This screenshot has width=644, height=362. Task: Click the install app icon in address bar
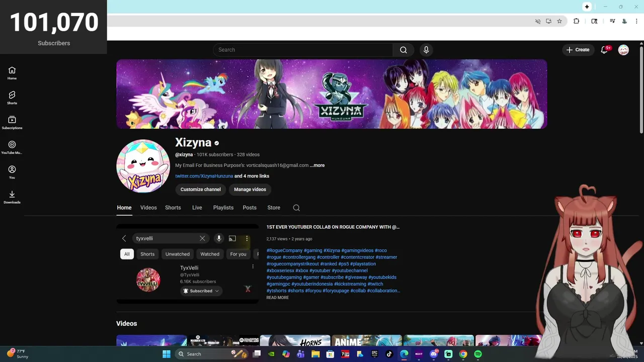click(x=548, y=21)
